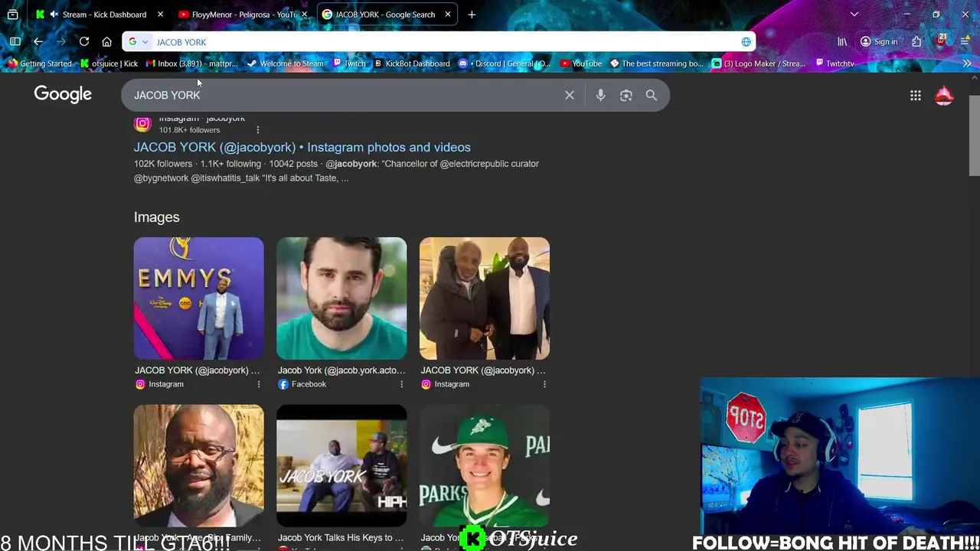Mute the Stream - Kick Dashboard tab

[x=54, y=15]
